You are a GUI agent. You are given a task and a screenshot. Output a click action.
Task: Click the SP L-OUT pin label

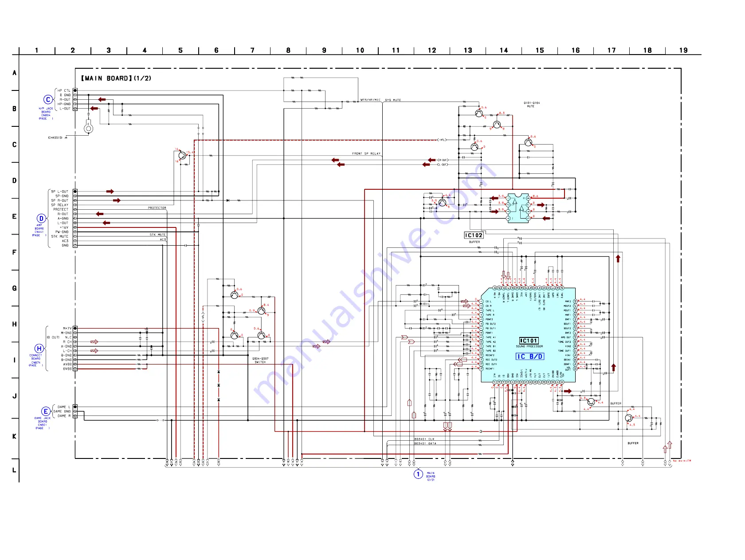[x=60, y=192]
